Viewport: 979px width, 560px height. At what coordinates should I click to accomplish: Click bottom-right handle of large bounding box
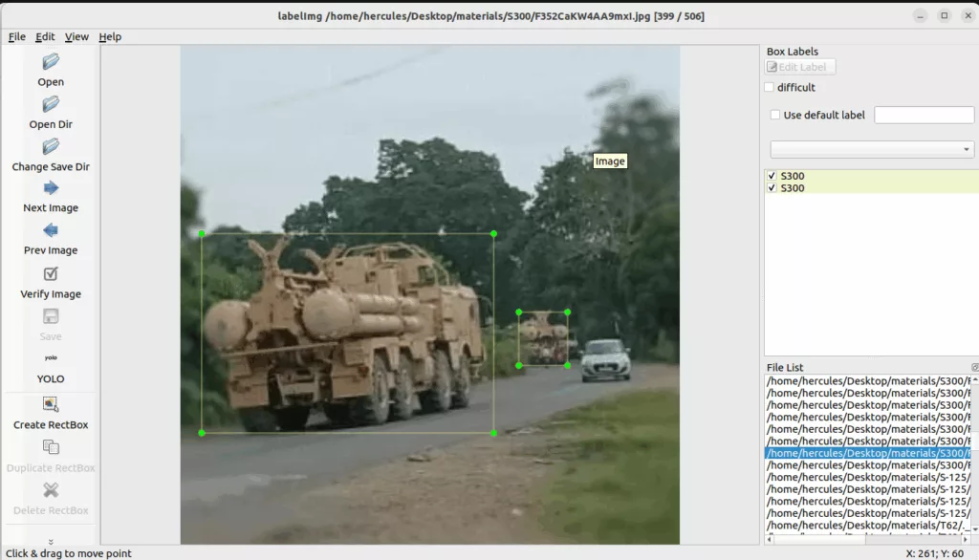494,433
